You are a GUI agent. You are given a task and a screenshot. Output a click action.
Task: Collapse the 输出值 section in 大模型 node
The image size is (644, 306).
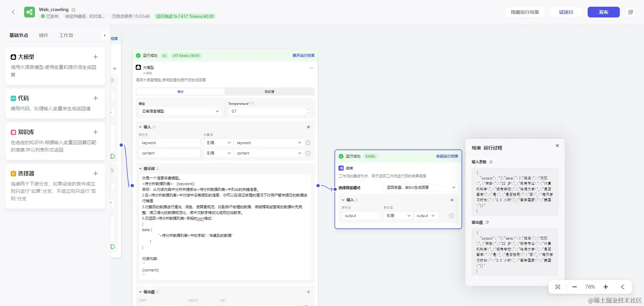(x=141, y=292)
